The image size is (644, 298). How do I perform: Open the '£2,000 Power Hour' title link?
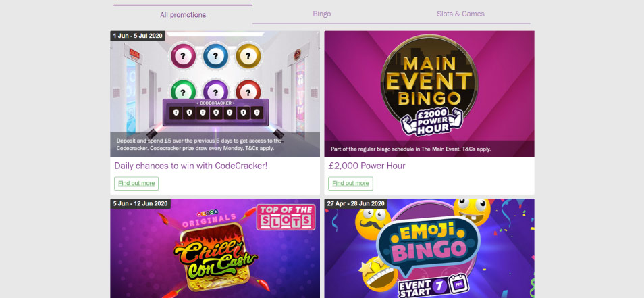367,166
